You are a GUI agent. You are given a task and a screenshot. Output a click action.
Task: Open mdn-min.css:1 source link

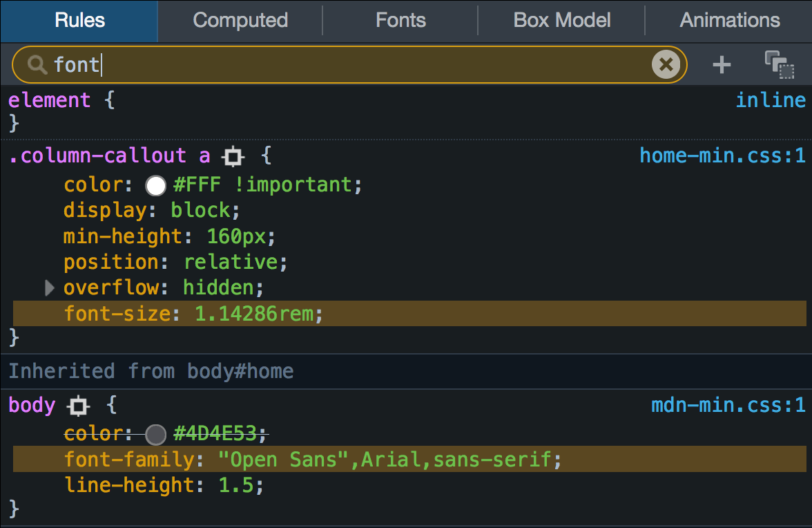click(x=728, y=405)
